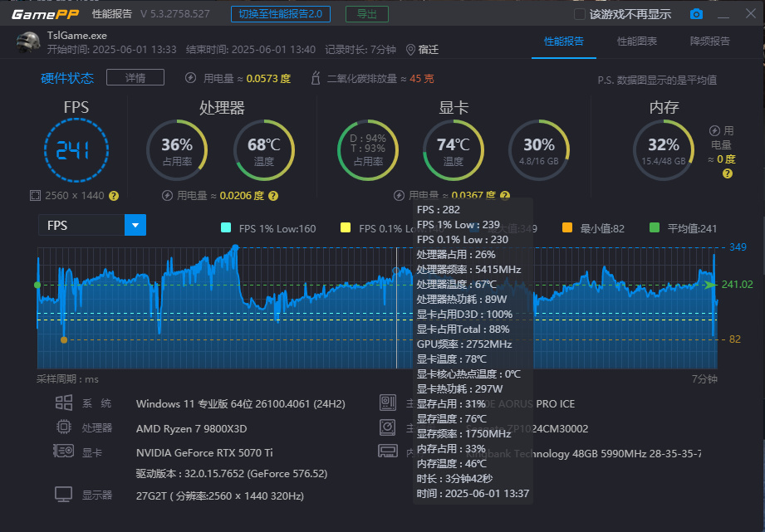Click the monitor icon next to 显示器
Image resolution: width=765 pixels, height=532 pixels.
63,495
